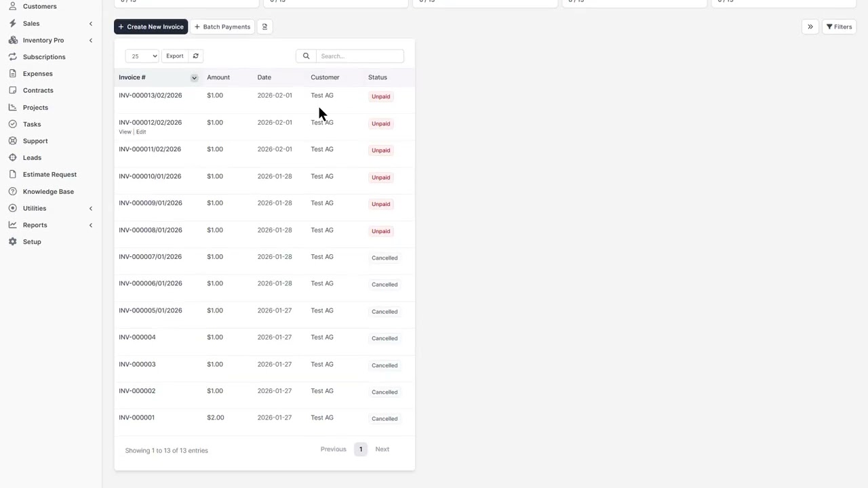Click the Next pagination button

(382, 449)
